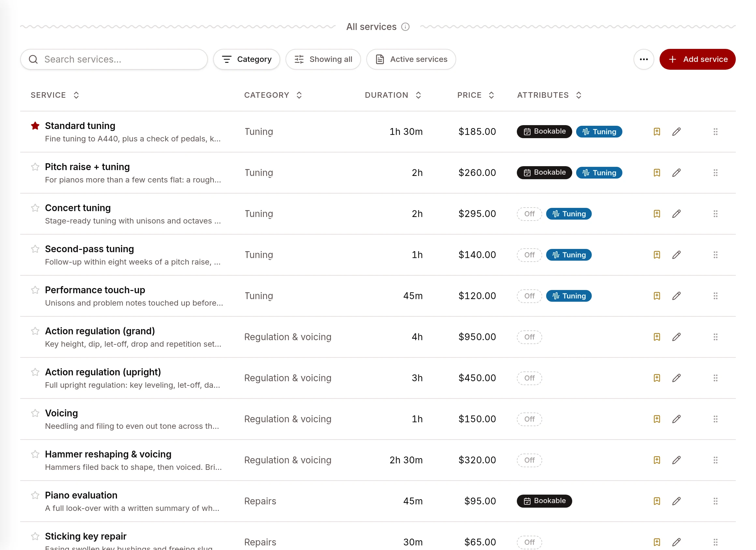Click the Repairs category of Piano evaluation

pyautogui.click(x=260, y=501)
